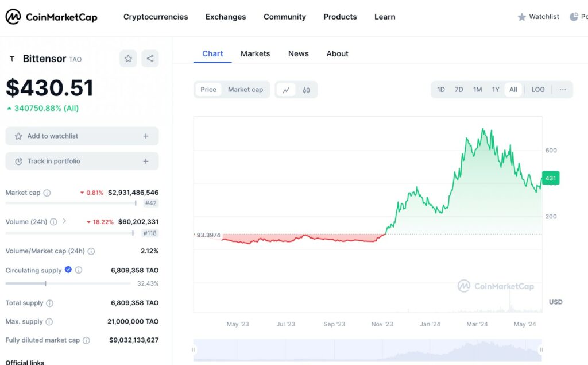
Task: Click Track in portfolio button
Action: point(82,162)
